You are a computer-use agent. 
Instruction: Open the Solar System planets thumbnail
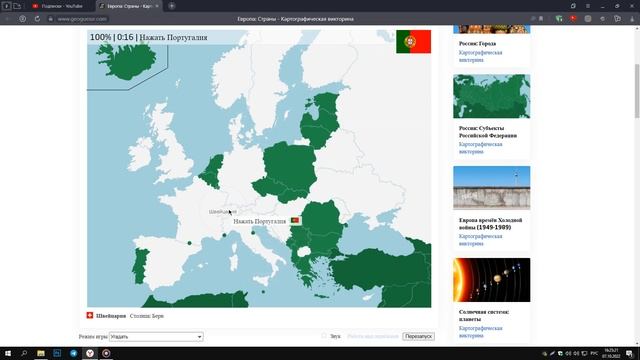[491, 280]
